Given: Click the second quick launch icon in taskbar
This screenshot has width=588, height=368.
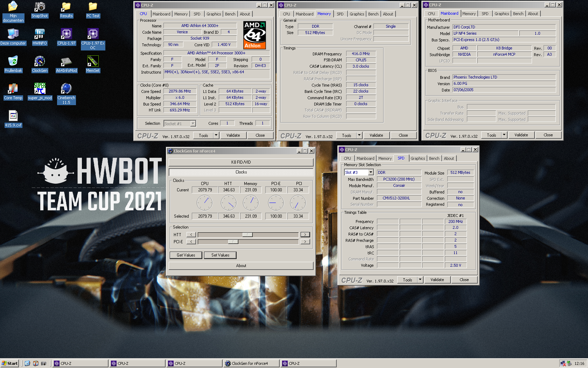Looking at the screenshot, I should tap(35, 363).
